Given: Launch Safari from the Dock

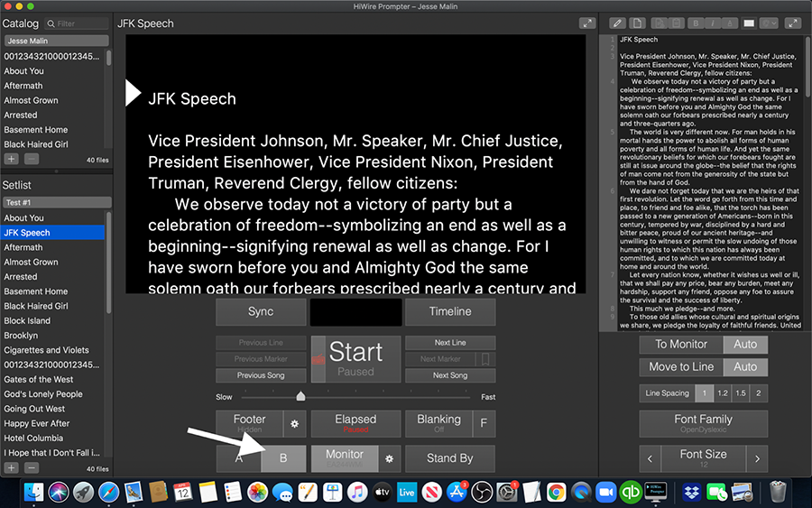Looking at the screenshot, I should [x=108, y=492].
